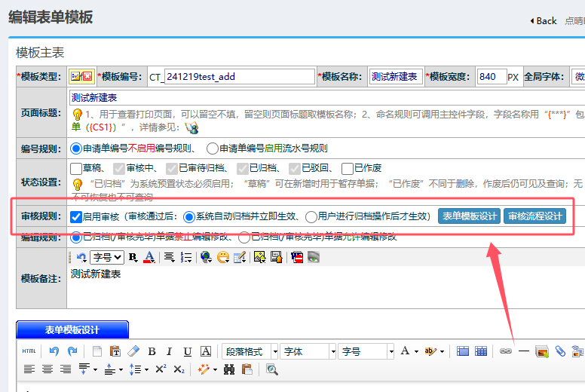Click the 页面标题 input field
This screenshot has width=585, height=392.
coord(327,98)
